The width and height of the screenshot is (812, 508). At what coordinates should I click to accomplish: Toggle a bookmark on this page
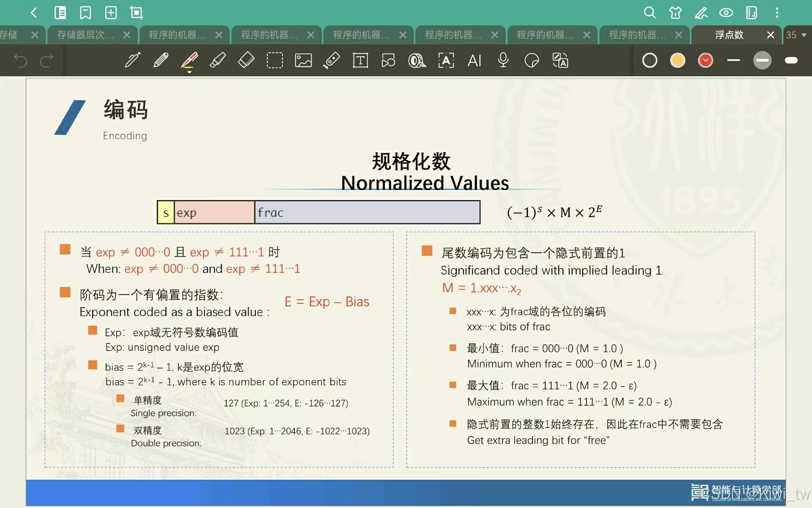[x=85, y=13]
